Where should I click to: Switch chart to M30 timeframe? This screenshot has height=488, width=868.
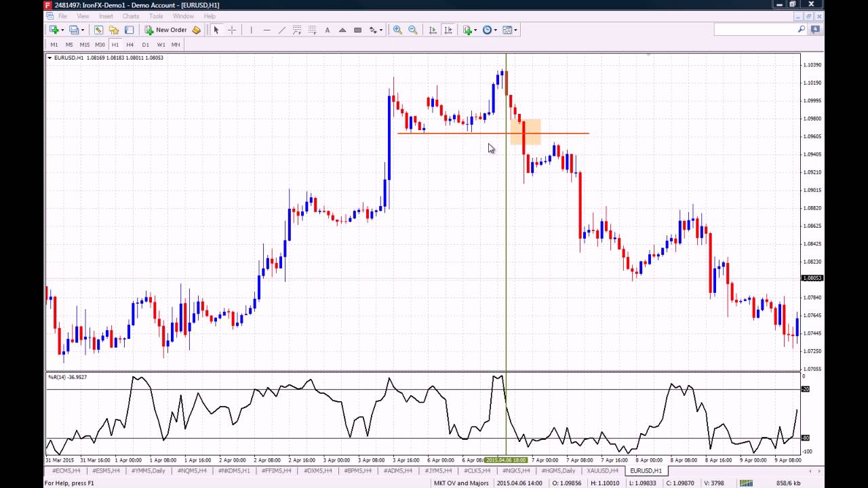[100, 45]
